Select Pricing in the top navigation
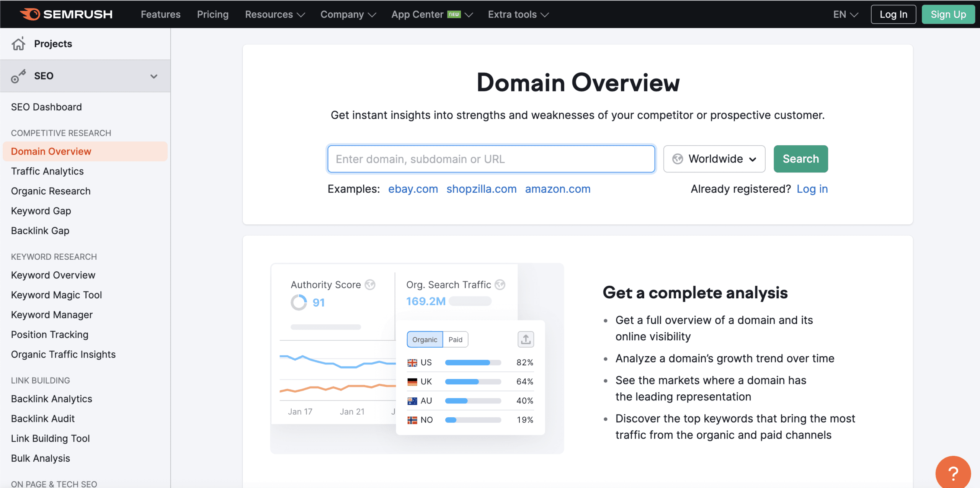Viewport: 980px width, 488px height. (212, 14)
